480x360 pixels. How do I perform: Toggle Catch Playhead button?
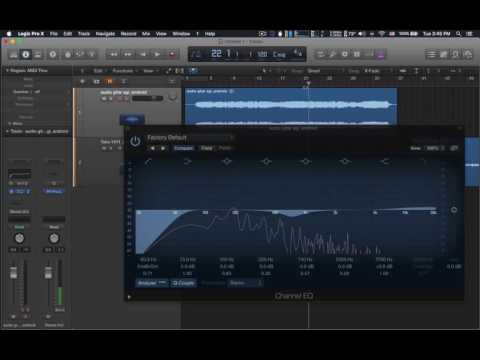tap(194, 71)
